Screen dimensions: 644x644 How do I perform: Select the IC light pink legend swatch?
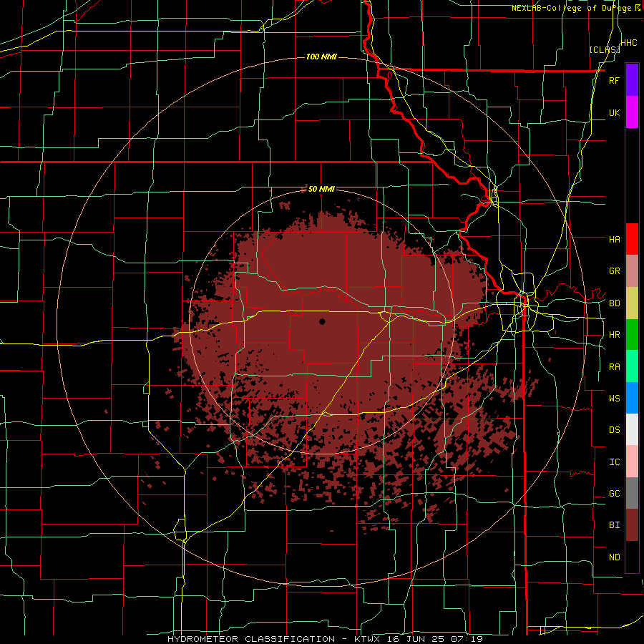click(632, 462)
